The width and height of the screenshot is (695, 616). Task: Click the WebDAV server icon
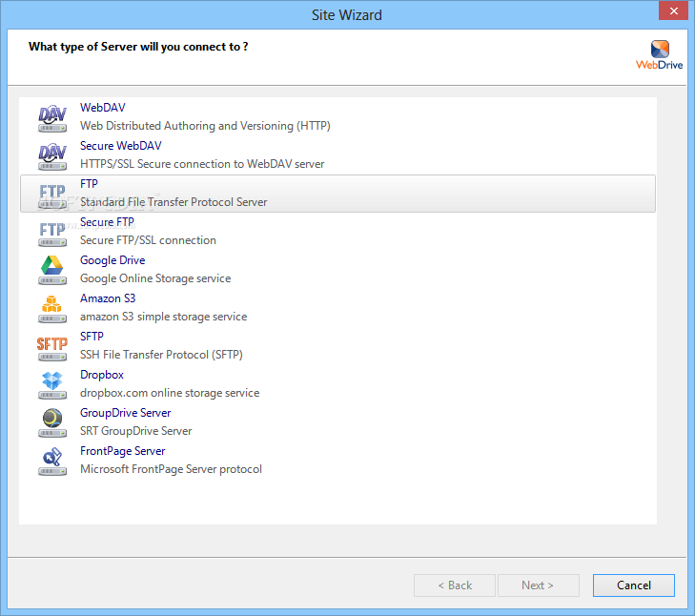[x=52, y=119]
